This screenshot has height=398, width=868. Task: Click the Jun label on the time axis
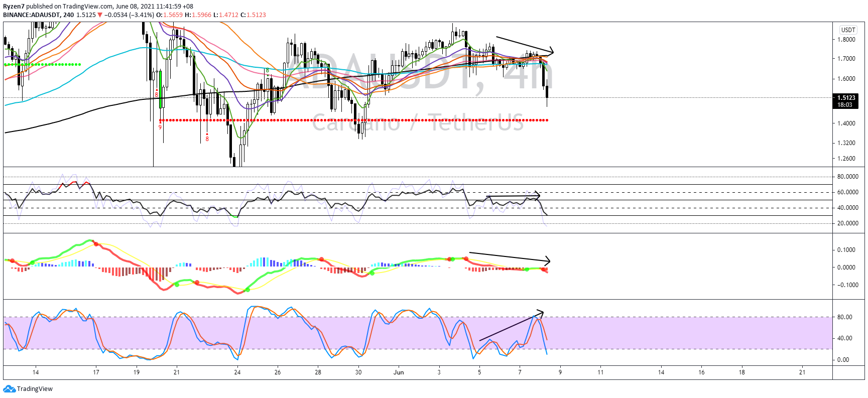point(399,372)
